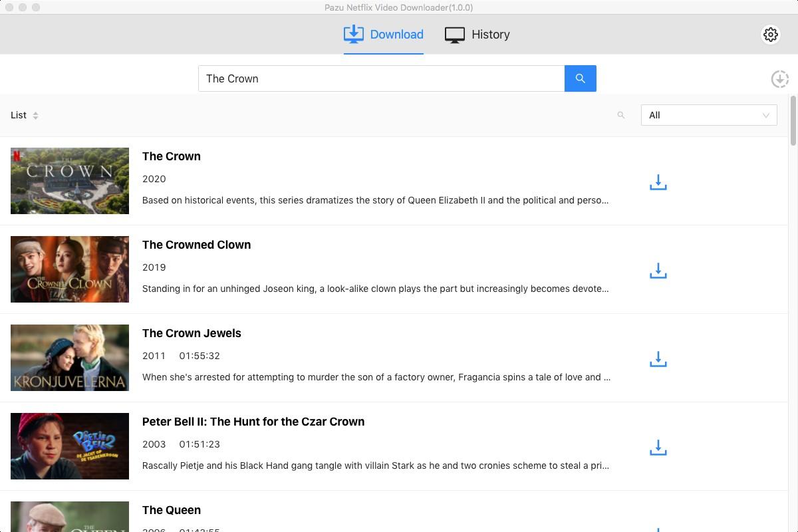Open The Crown title link
This screenshot has height=532, width=798.
[x=171, y=156]
